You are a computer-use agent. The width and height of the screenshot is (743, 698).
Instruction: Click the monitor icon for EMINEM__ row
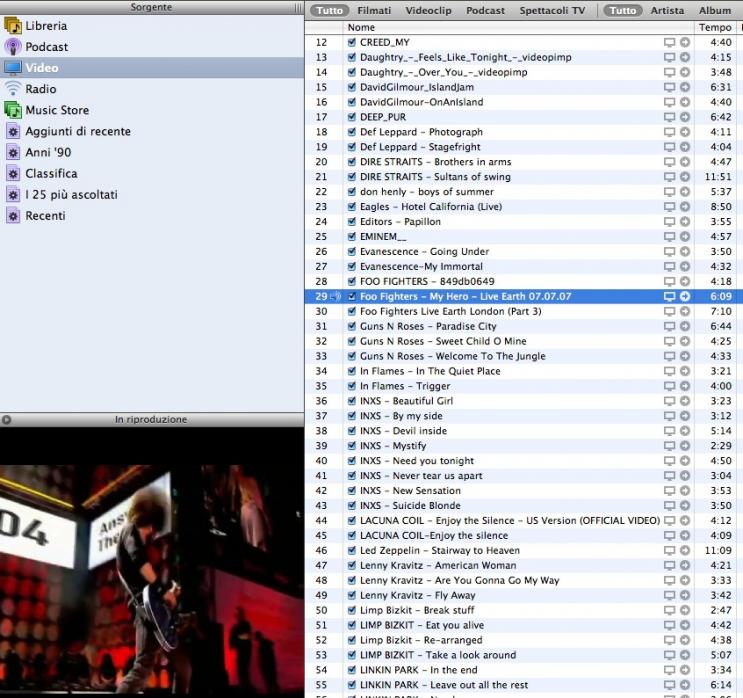tap(669, 236)
